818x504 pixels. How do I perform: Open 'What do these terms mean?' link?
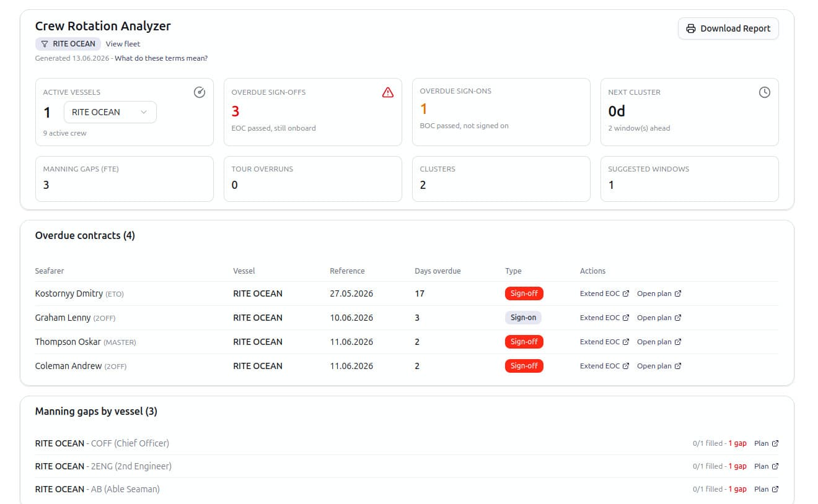[161, 58]
